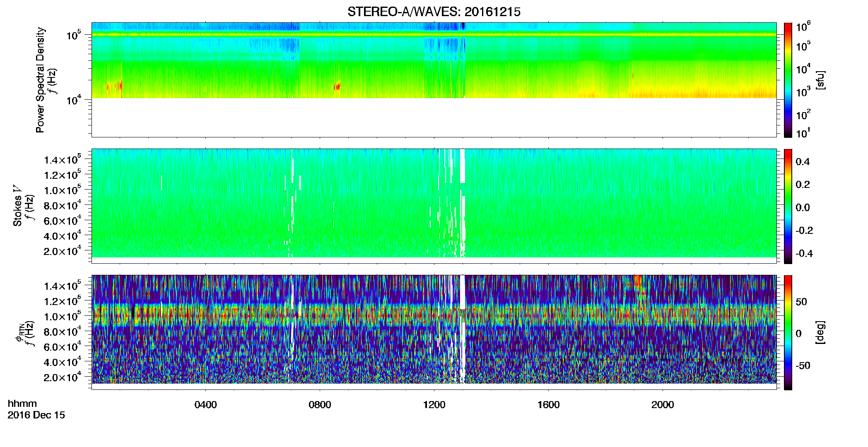Click the [sfu] colorbar unit label
The image size is (868, 447).
[820, 80]
